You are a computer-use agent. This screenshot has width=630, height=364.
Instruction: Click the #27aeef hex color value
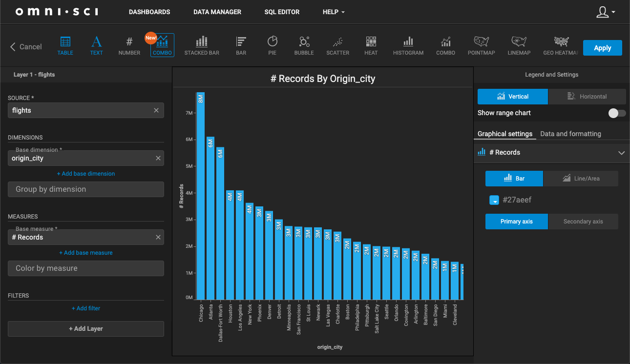[517, 200]
